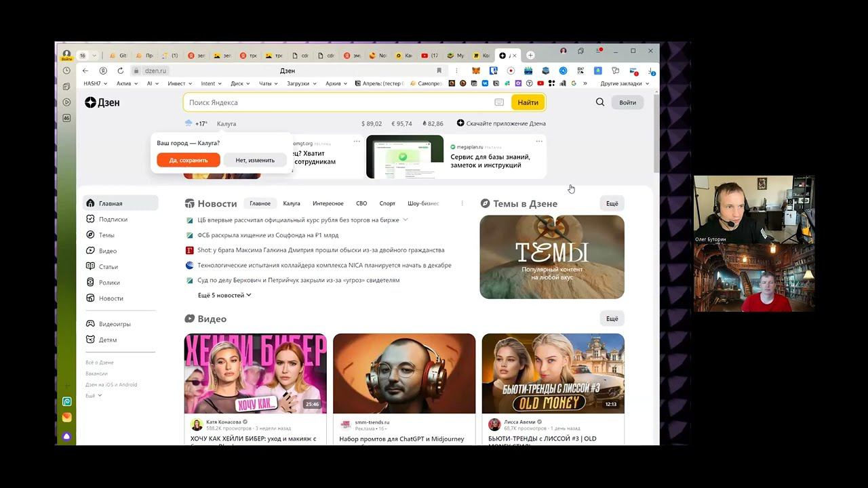Select Главная in left menu
This screenshot has width=868, height=488.
pyautogui.click(x=121, y=203)
